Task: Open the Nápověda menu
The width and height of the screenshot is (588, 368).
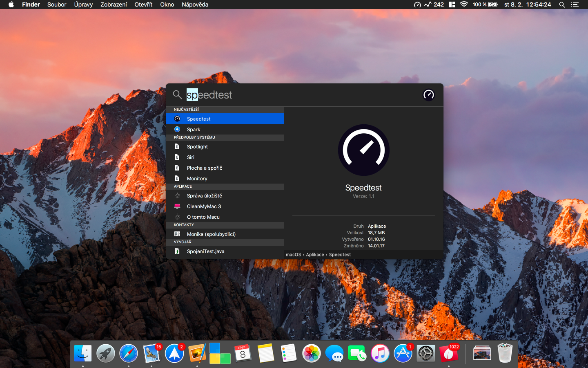Action: click(x=195, y=4)
